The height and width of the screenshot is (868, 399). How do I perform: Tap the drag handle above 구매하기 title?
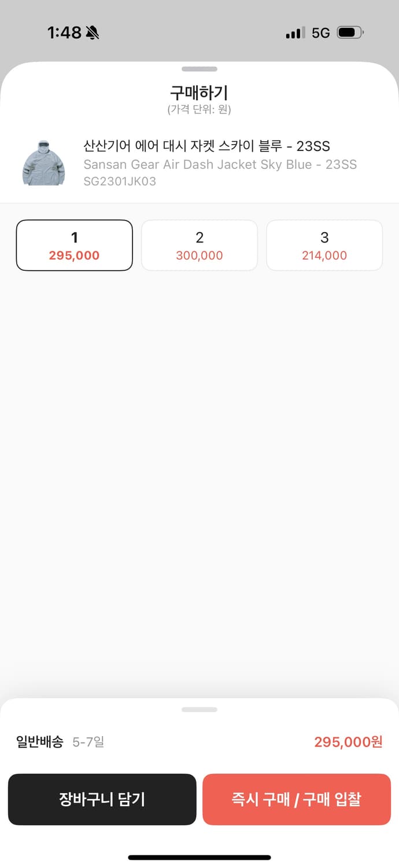tap(199, 69)
